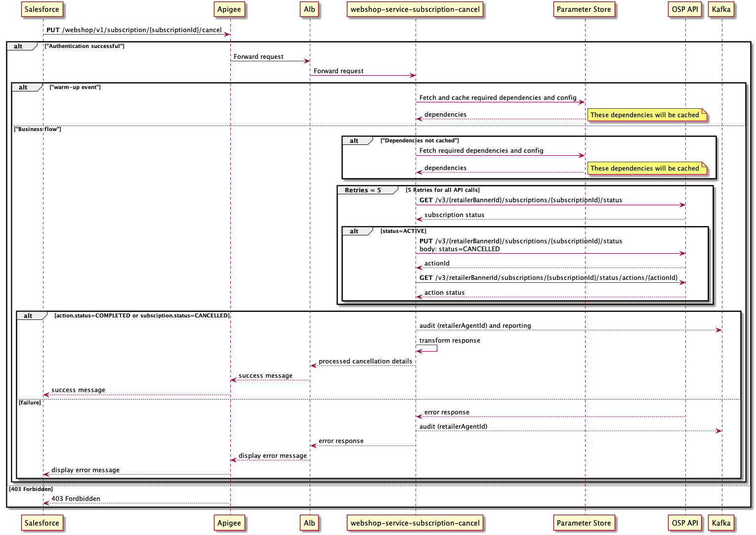This screenshot has height=535, width=756.
Task: Select the "actionId" reply message
Action: coord(437,264)
